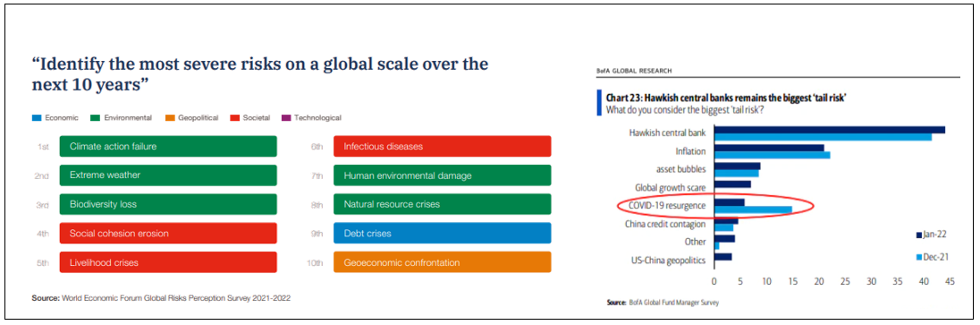Click the Economic blue legend swatch
Image resolution: width=980 pixels, height=325 pixels.
(x=37, y=117)
